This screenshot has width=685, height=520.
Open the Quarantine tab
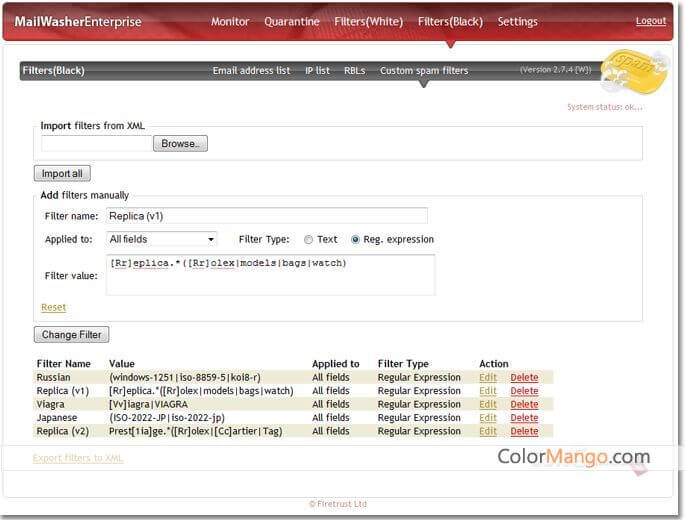[x=291, y=21]
